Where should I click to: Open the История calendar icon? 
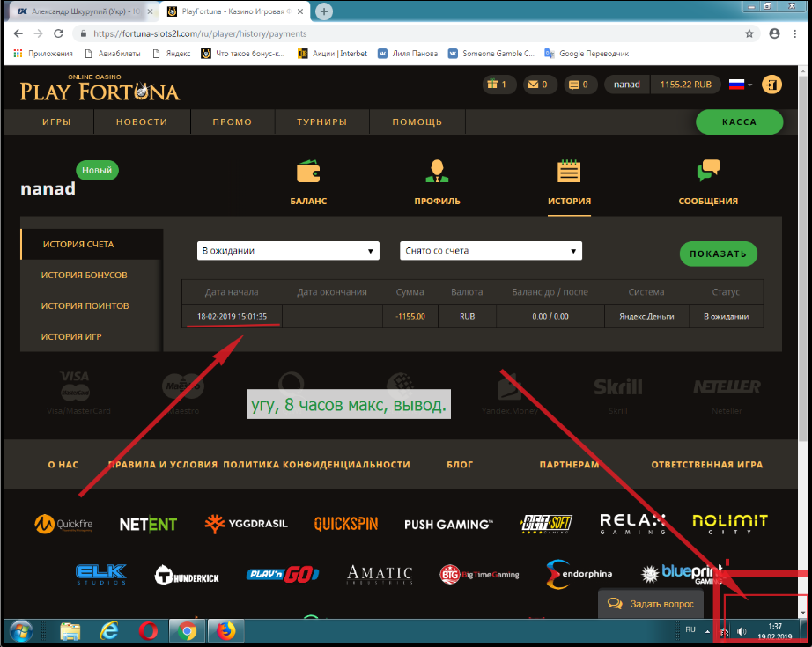click(x=569, y=172)
